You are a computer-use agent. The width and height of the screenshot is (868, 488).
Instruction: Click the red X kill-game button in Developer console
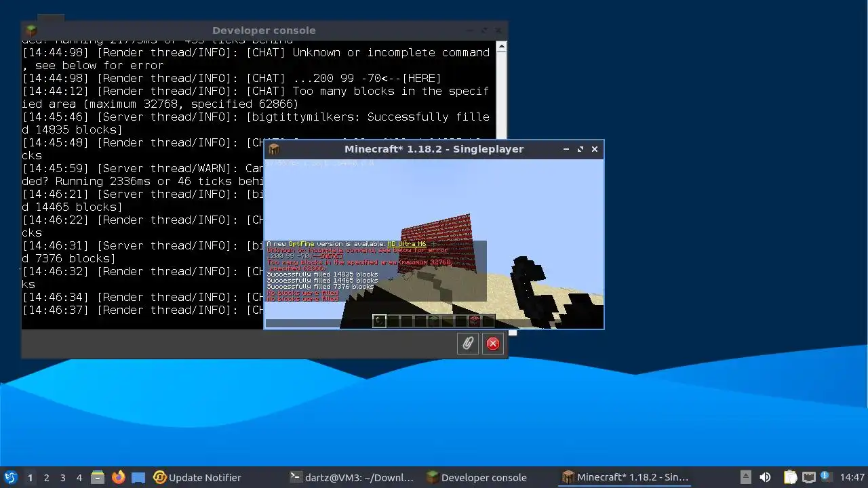click(x=493, y=344)
